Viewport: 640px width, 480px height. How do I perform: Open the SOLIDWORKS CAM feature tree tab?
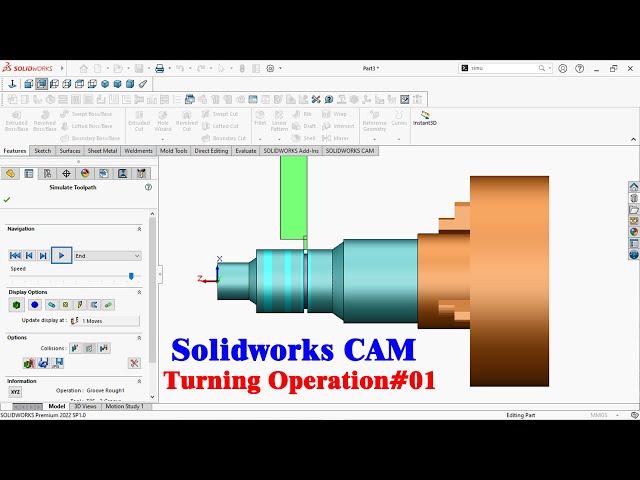click(x=104, y=173)
